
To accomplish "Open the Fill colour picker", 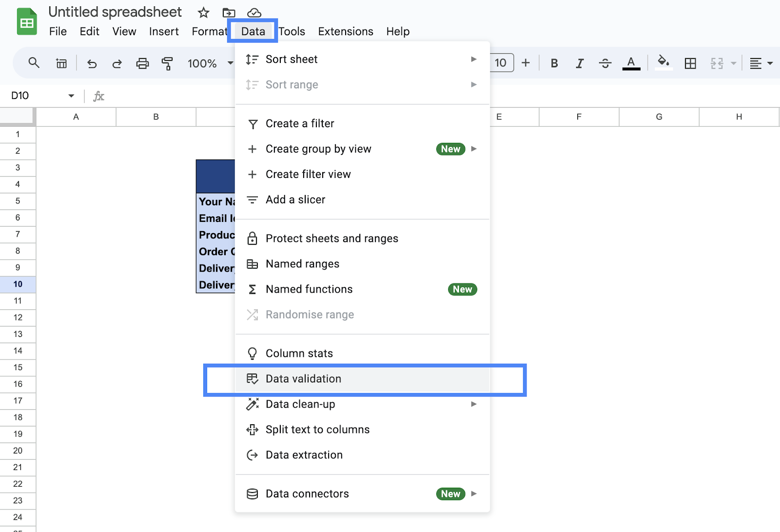I will (663, 63).
